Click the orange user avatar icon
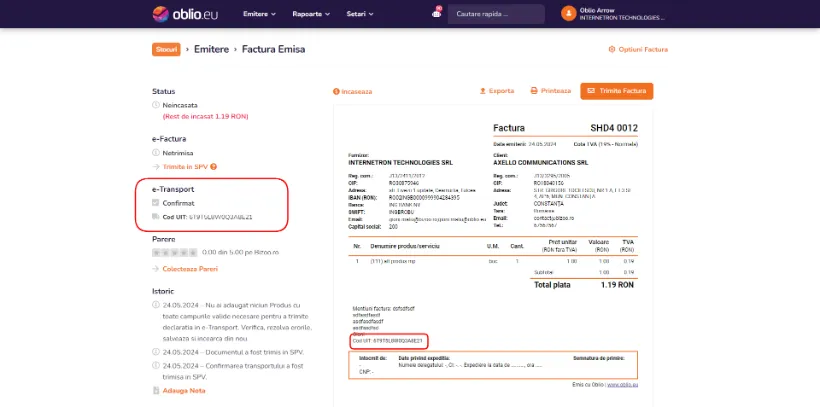 pyautogui.click(x=568, y=14)
